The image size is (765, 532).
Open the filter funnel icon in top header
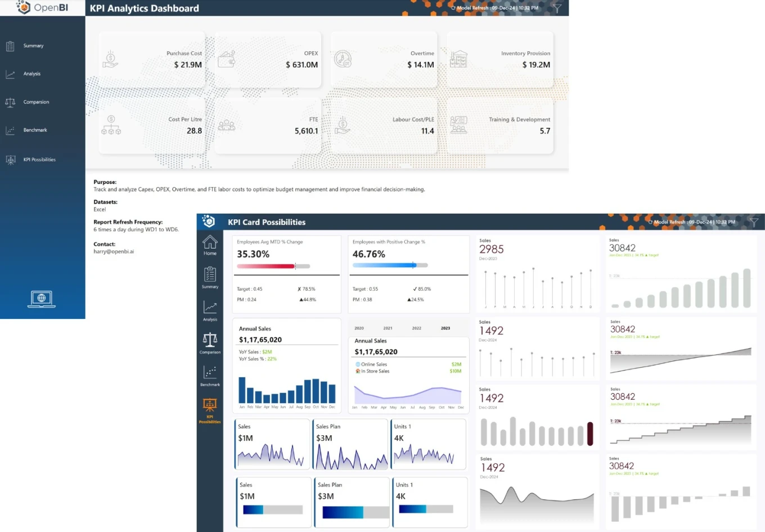[x=557, y=8]
